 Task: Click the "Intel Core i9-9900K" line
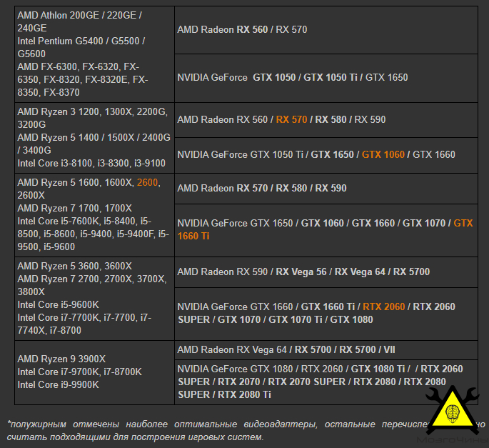59,384
